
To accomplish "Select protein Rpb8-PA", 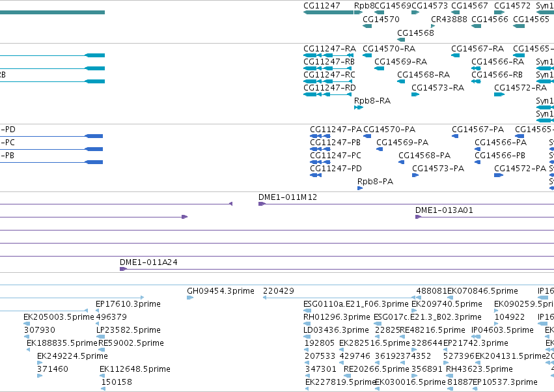I will [375, 182].
